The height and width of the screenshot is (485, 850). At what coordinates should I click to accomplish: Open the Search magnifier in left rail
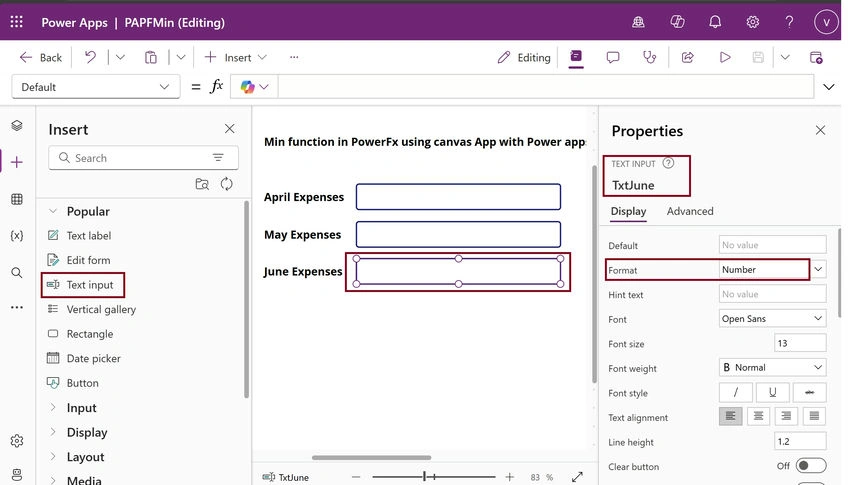[x=17, y=273]
